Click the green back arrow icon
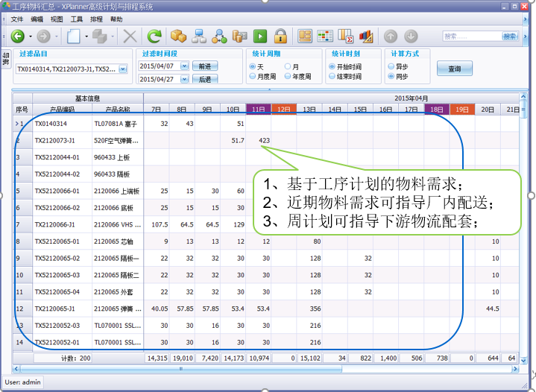Image resolution: width=536 pixels, height=392 pixels. [x=17, y=36]
